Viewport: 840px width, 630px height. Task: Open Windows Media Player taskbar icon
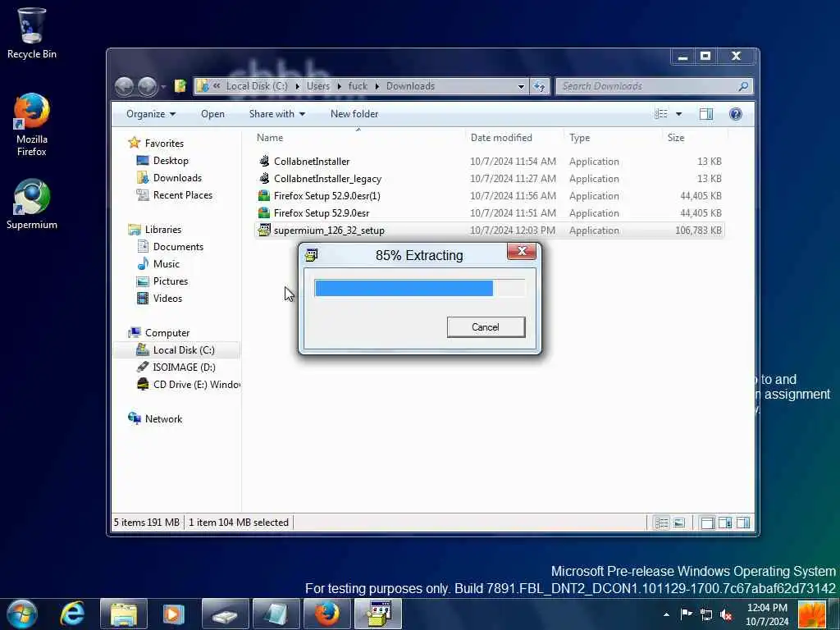(173, 614)
